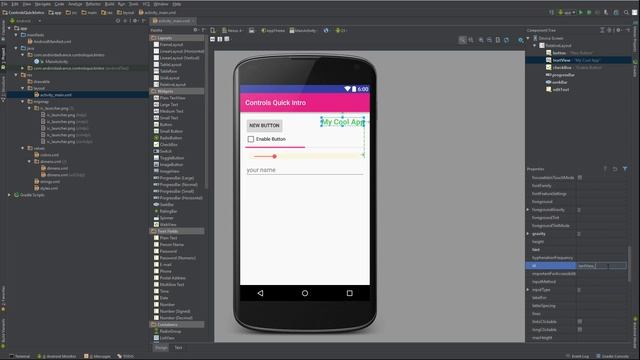Toggle the Enable Button checkbox in phone preview
The image size is (640, 360).
(251, 139)
